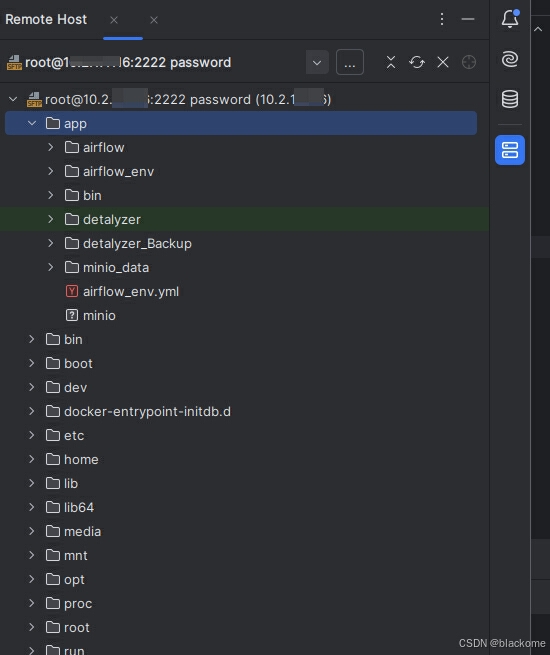Open the three-dot panel options menu

coord(441,19)
